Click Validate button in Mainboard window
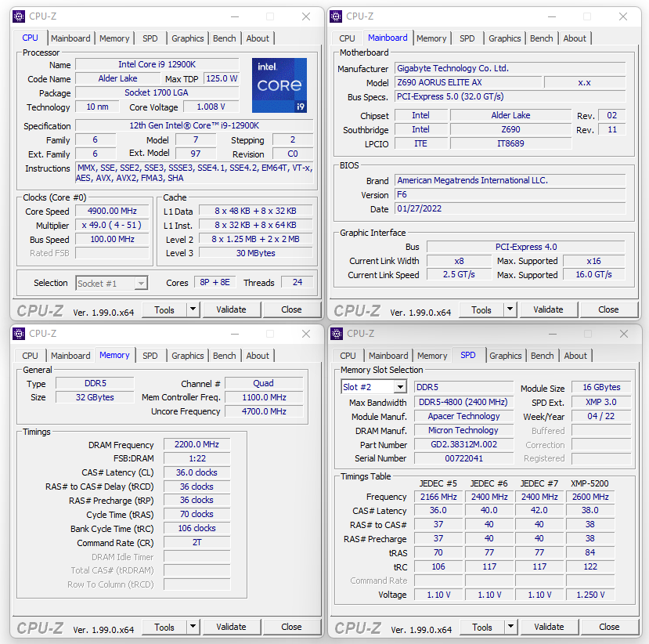This screenshot has width=649, height=644. coord(548,309)
